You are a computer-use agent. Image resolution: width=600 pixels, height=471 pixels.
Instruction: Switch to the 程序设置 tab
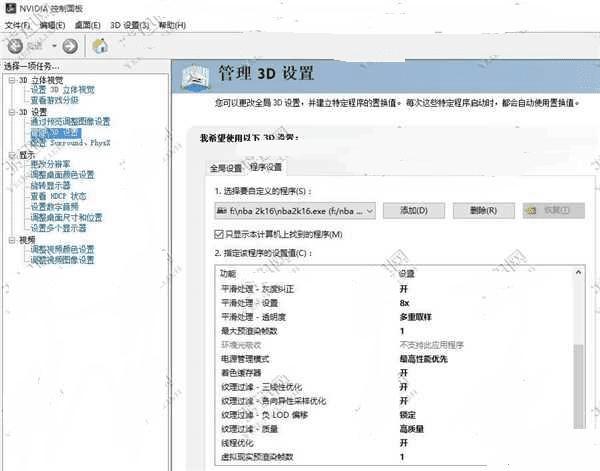266,167
